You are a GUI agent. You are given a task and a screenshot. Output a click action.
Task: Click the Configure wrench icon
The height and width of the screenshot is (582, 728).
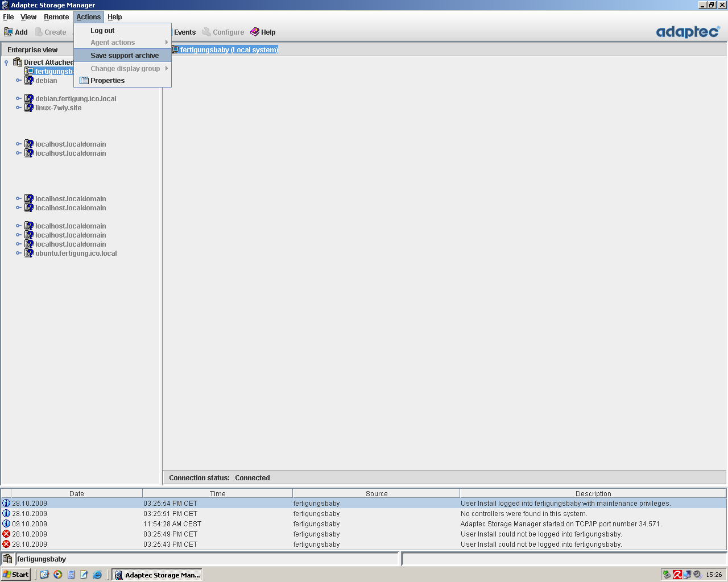tap(206, 32)
